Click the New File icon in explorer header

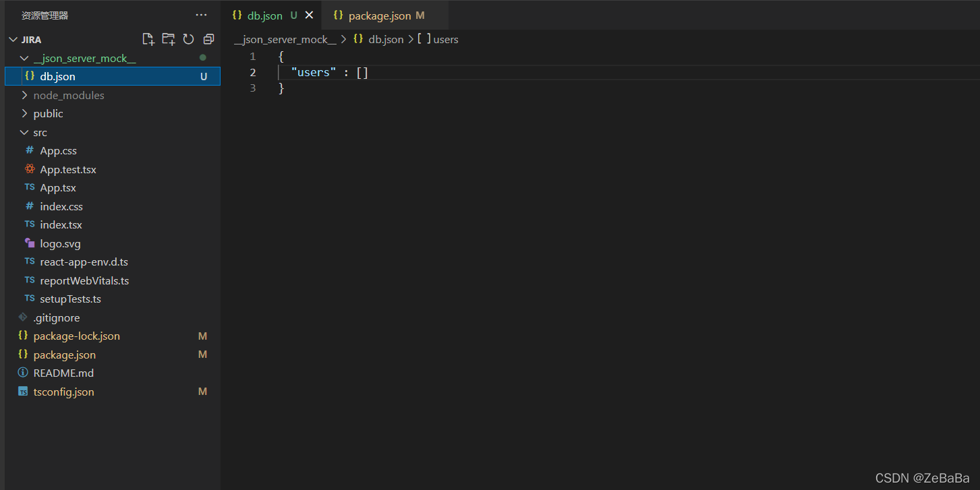tap(148, 39)
